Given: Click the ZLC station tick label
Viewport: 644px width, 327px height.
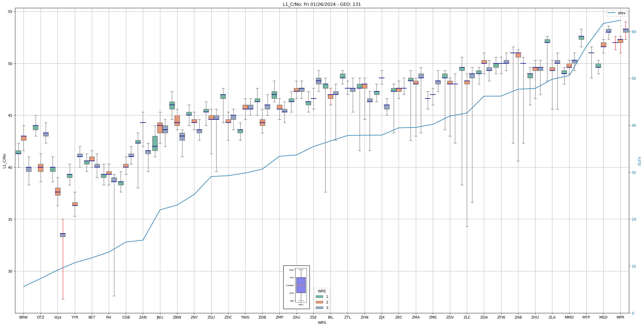Looking at the screenshot, I should 467,317.
